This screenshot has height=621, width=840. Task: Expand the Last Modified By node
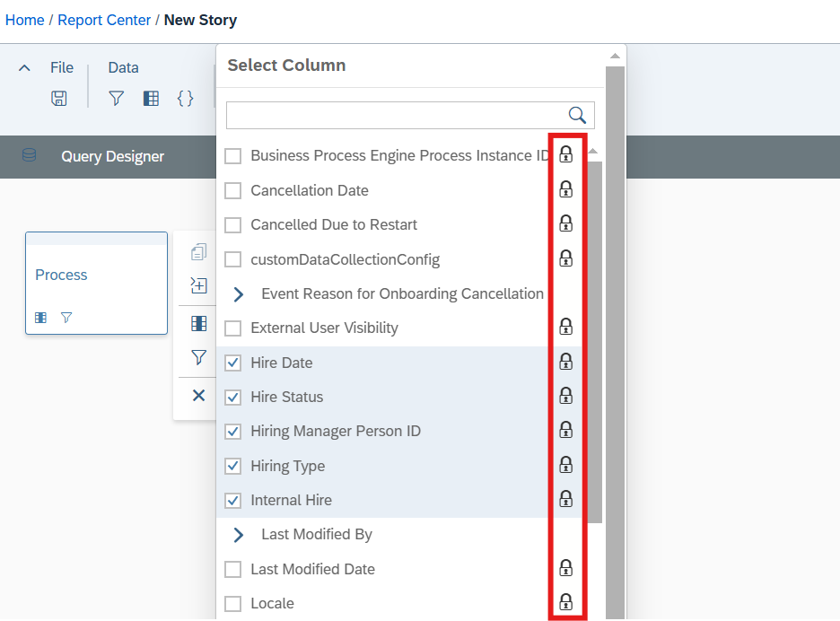click(239, 535)
